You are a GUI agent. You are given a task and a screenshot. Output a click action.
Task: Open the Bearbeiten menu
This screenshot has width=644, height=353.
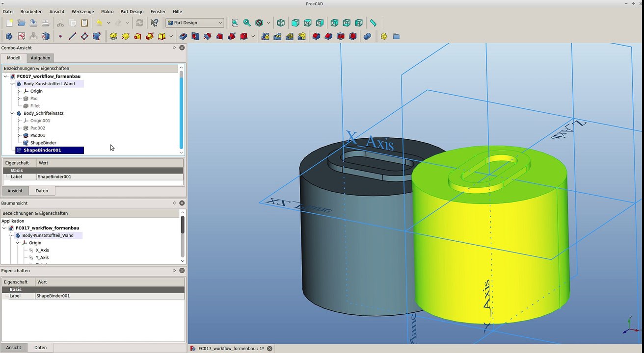pos(31,11)
